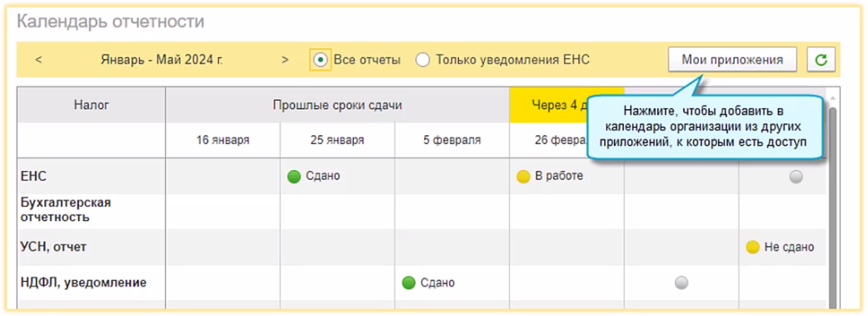Open the Бухгалтерская отчетность row label
This screenshot has height=316, width=868.
coord(66,209)
